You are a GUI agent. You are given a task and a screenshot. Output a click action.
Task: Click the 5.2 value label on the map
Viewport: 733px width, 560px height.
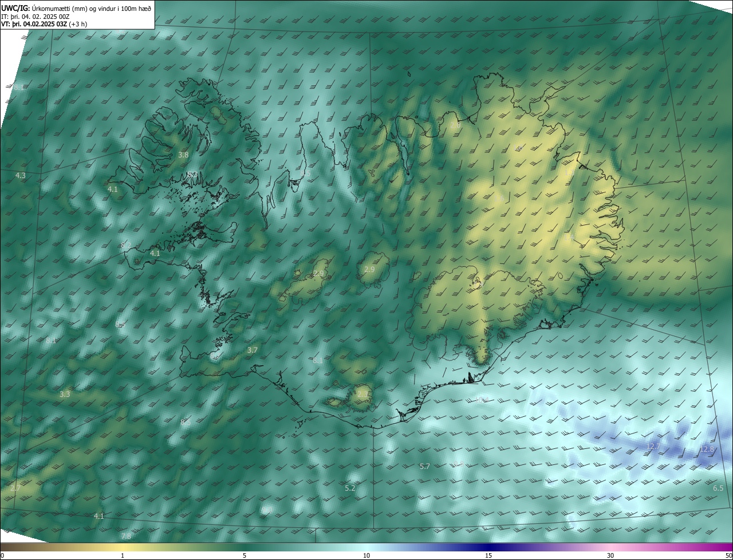350,488
